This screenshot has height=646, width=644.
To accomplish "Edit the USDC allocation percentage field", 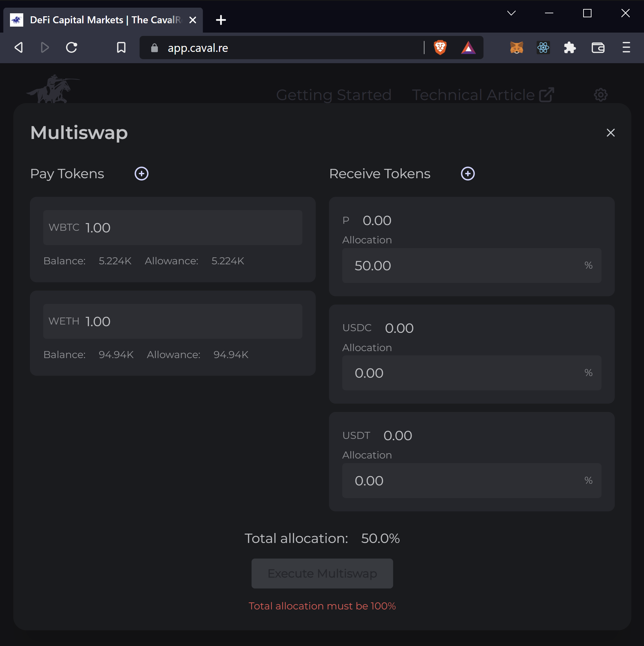I will pos(472,373).
